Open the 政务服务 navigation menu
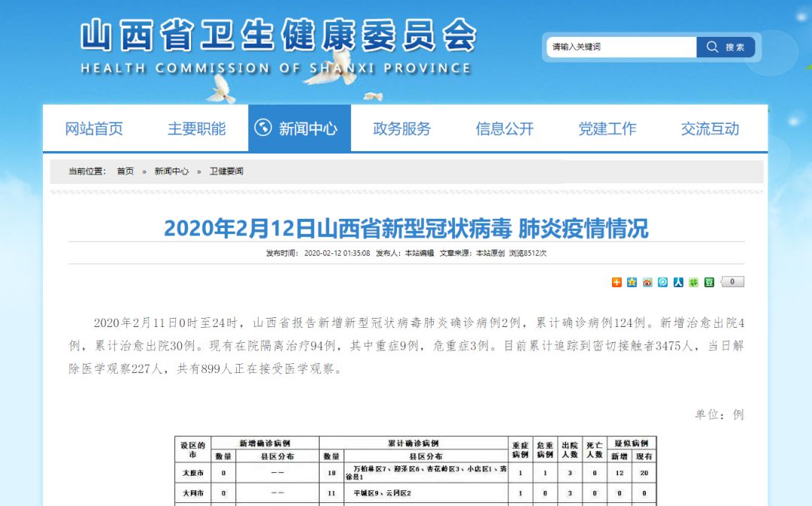Screen dimensions: 812x506 (x=399, y=128)
